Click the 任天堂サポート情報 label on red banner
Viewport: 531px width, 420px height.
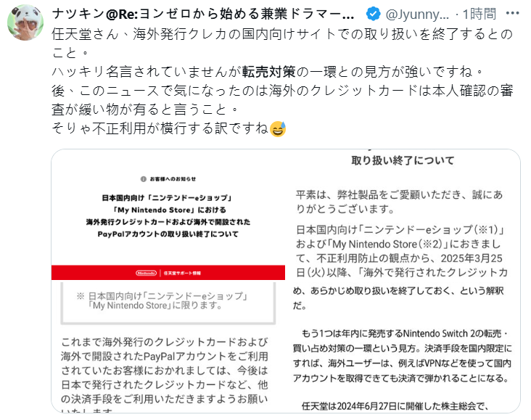[182, 273]
